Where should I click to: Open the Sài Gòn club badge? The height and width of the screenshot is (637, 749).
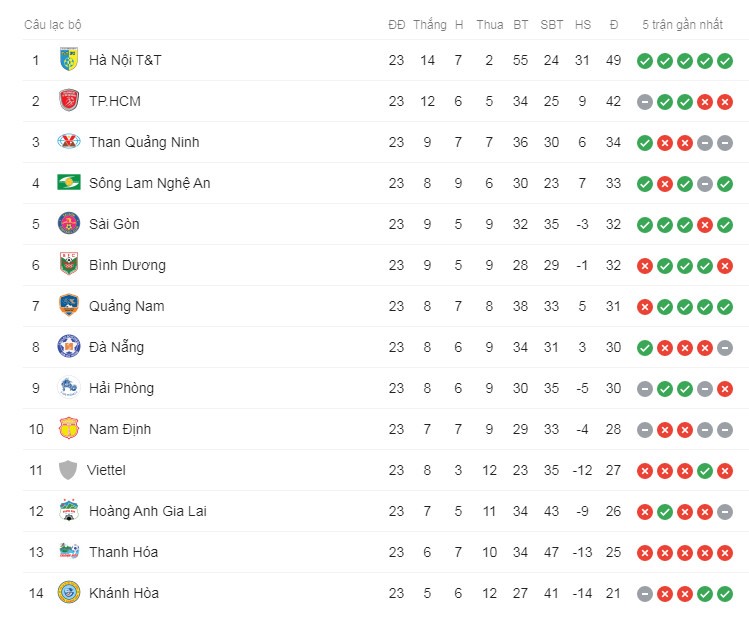69,223
